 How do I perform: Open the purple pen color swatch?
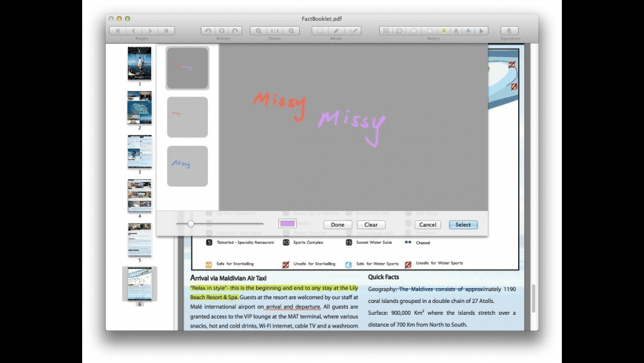287,224
